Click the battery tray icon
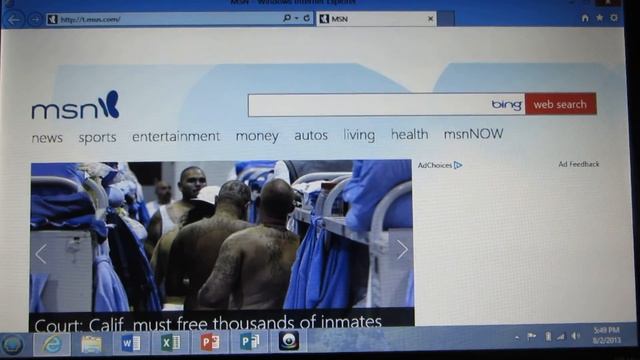The width and height of the screenshot is (640, 360). (x=548, y=336)
